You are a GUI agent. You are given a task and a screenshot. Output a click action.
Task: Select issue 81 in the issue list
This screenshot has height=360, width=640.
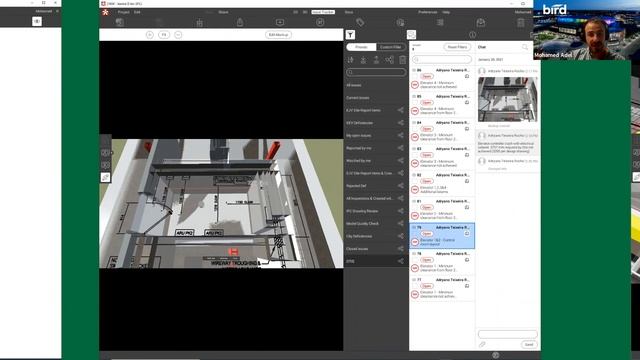[x=442, y=209]
